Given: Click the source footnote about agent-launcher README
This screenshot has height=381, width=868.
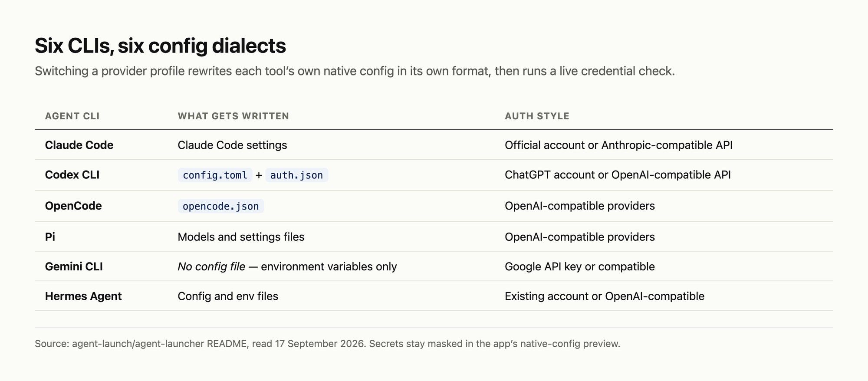Looking at the screenshot, I should point(327,344).
